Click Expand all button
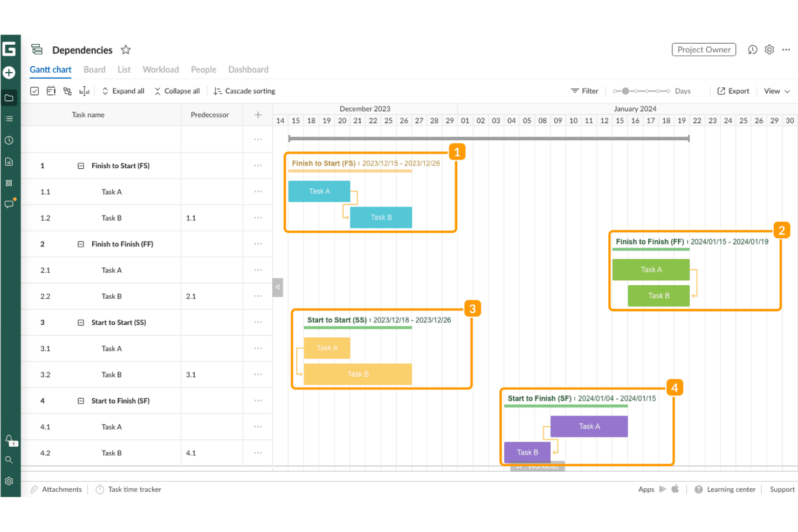 click(123, 91)
